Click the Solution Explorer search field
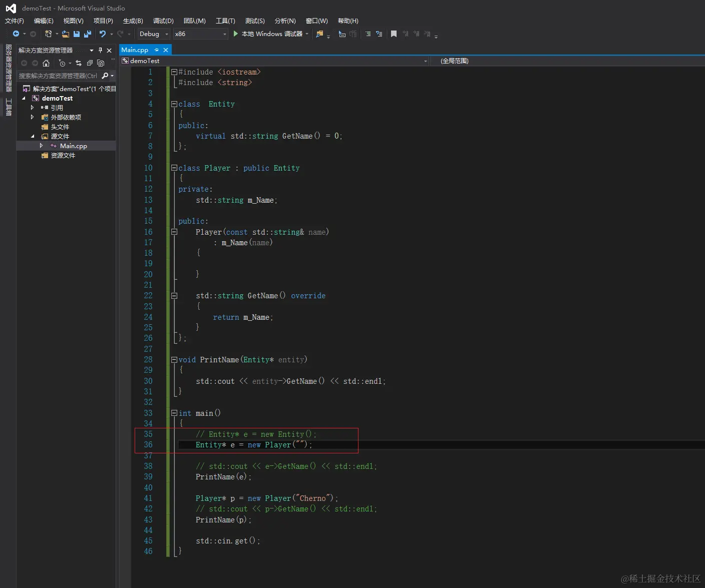The image size is (705, 588). [x=58, y=76]
